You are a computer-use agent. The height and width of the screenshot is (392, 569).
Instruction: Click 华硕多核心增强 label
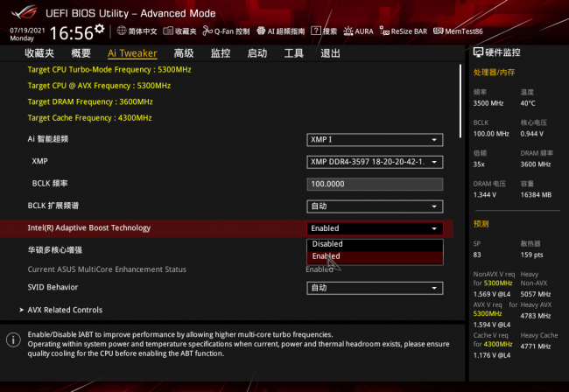(x=55, y=250)
